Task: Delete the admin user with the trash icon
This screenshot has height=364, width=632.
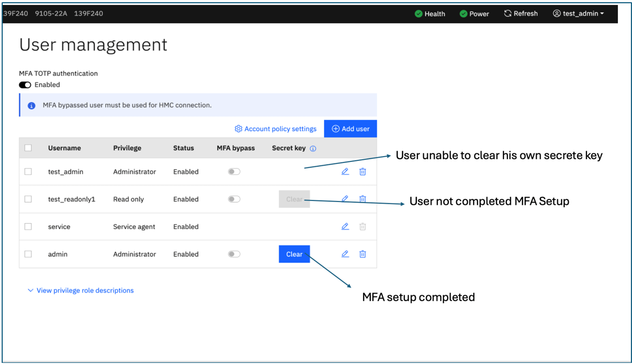Action: click(x=363, y=254)
